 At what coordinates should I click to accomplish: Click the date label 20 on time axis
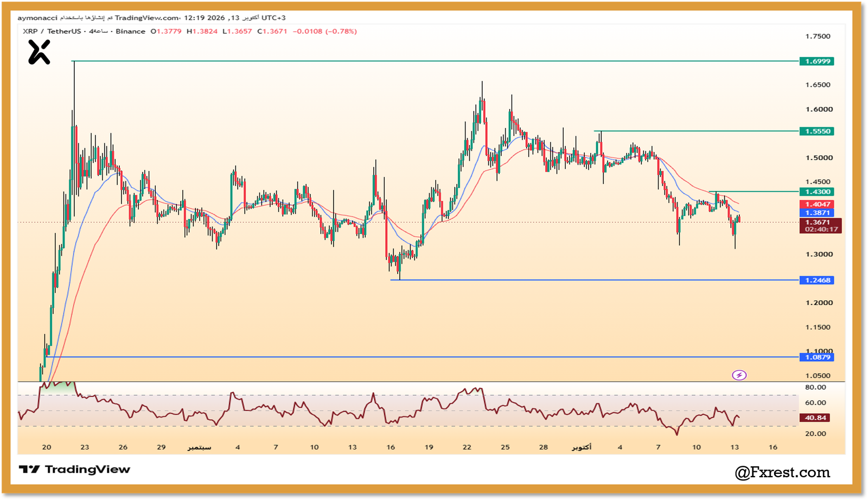[x=47, y=447]
